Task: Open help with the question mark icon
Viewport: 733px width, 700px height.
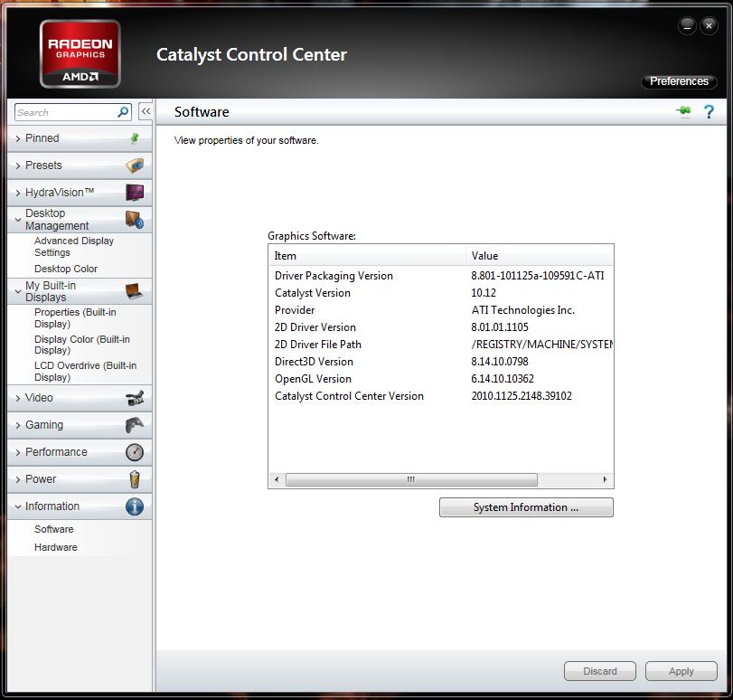Action: click(709, 111)
